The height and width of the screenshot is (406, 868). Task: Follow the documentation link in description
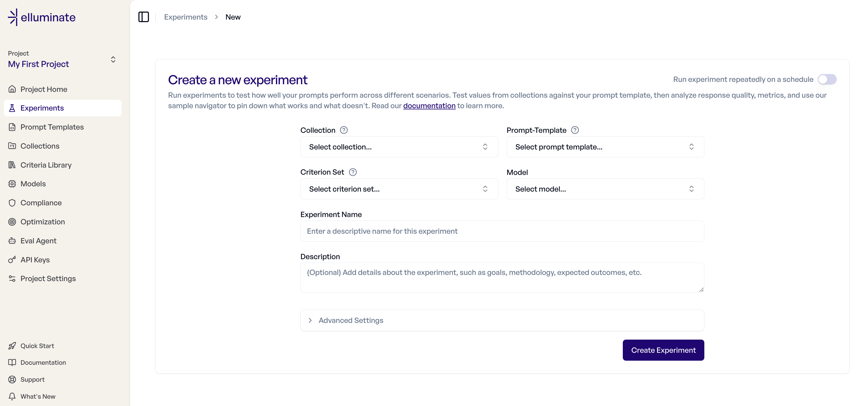[429, 106]
